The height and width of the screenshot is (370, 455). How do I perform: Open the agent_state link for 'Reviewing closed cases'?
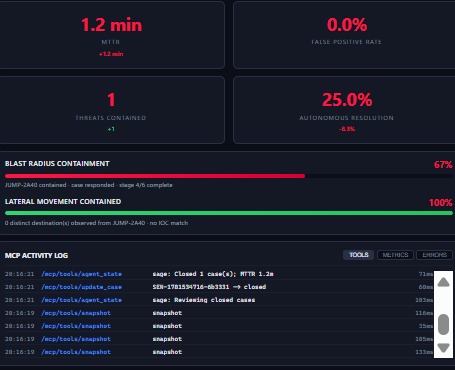tap(81, 300)
